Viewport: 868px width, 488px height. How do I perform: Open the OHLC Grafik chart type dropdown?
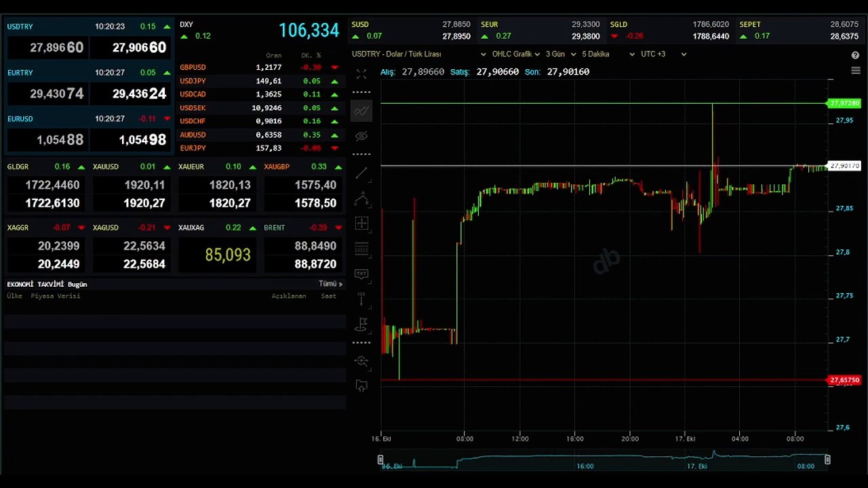point(516,54)
